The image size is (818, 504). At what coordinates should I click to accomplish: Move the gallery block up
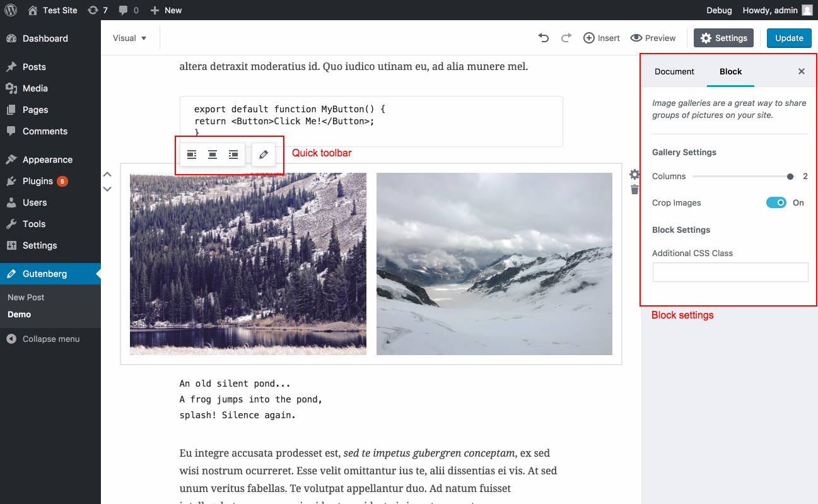pos(107,175)
